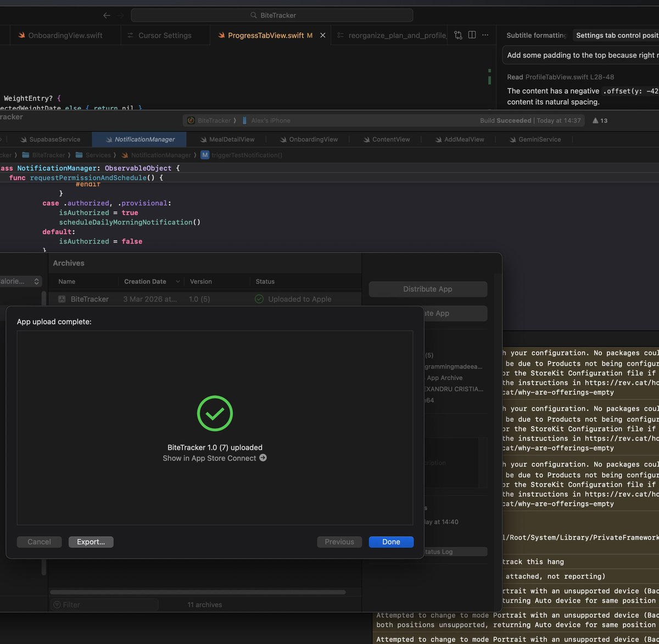
Task: Open the ContentView tab in Xcode
Action: [386, 140]
